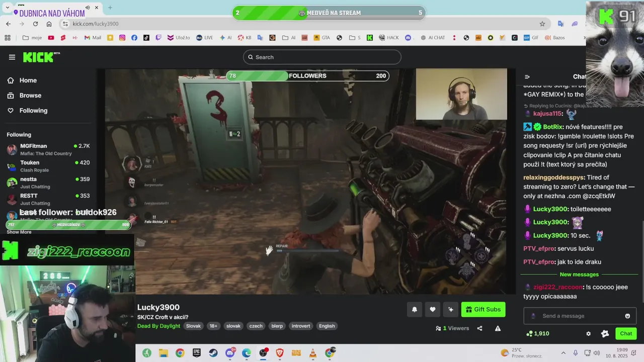Screen dimensions: 644x362
Task: Open Following in Kick sidebar
Action: click(27, 111)
